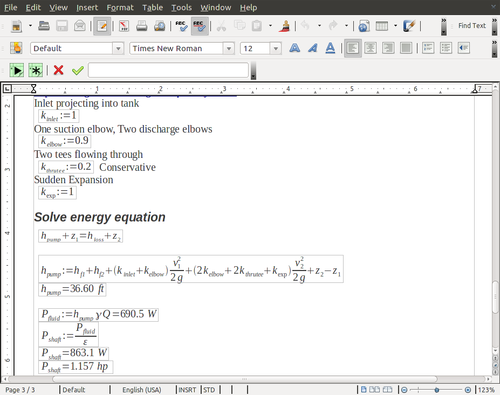Redo the last undone action
Screen dimensions: 500x395
pos(333,26)
